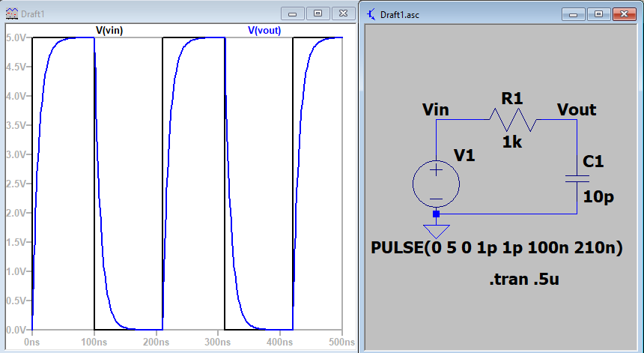644x353 pixels.
Task: Click the ground triangle symbol
Action: (x=436, y=229)
